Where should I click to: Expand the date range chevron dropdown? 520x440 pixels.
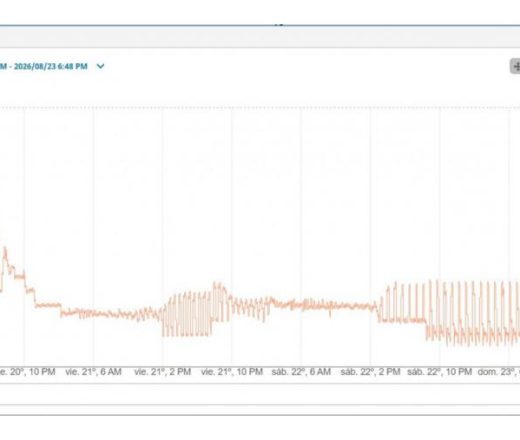pyautogui.click(x=100, y=66)
